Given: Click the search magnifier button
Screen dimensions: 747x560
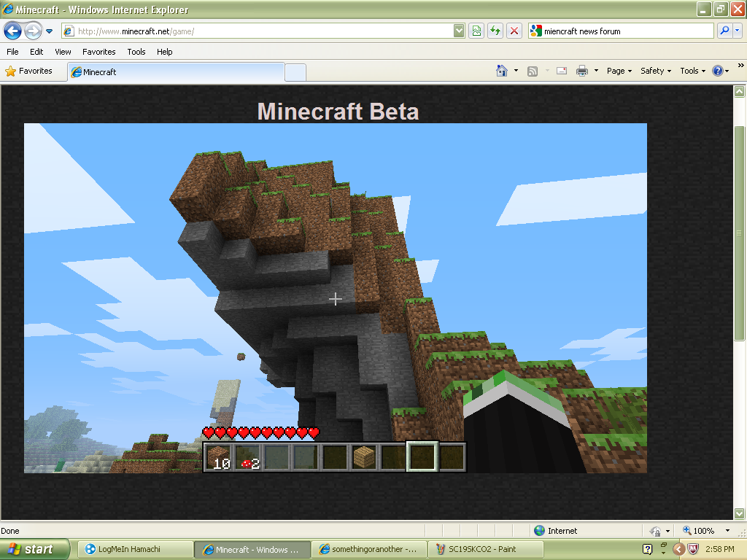Looking at the screenshot, I should (724, 31).
